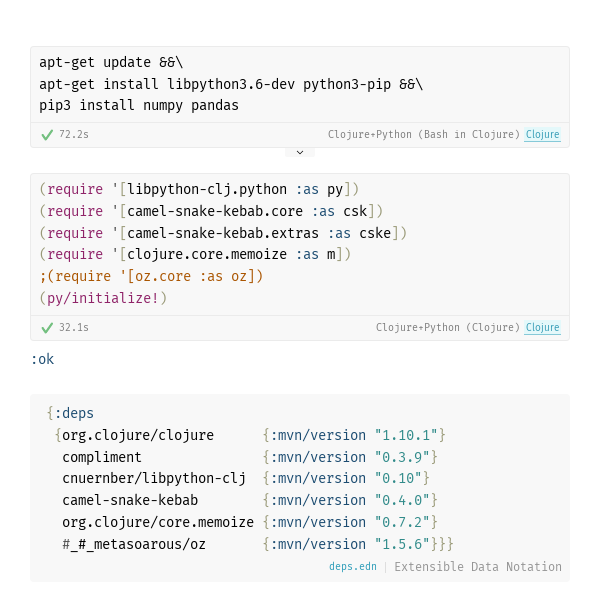Click the green checkmark next to 72.2s
Viewport: 600px width, 600px height.
pyautogui.click(x=47, y=135)
